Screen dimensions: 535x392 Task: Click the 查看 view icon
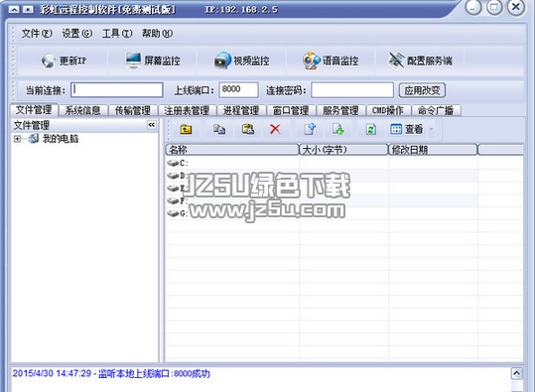pos(396,129)
